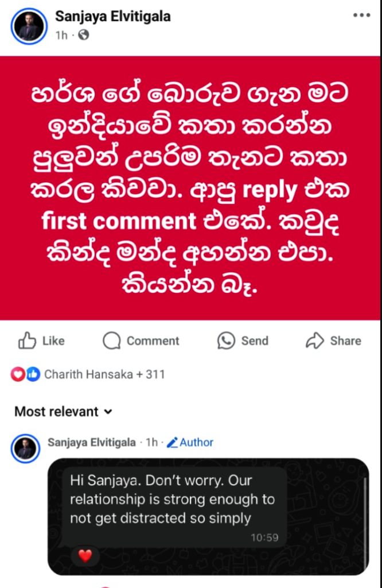Screen dimensions: 382x588
Task: Click the red background post text
Action: tap(190, 188)
